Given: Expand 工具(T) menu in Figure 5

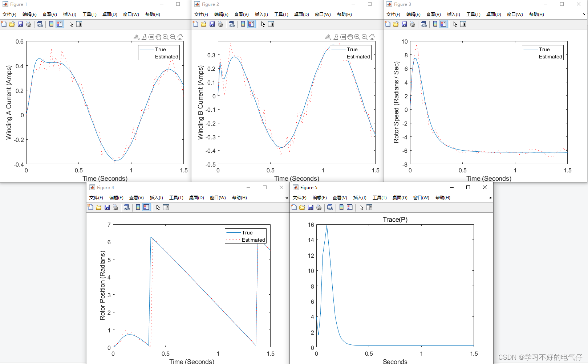Looking at the screenshot, I should pos(380,198).
